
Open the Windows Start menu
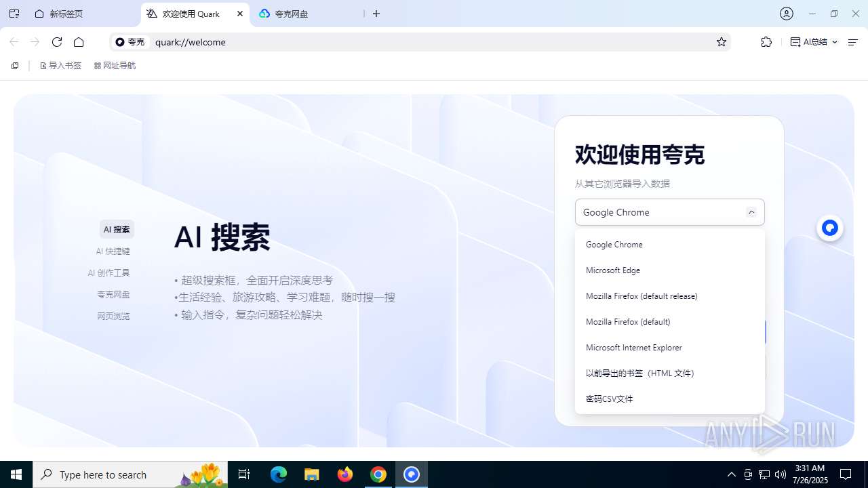coord(16,474)
